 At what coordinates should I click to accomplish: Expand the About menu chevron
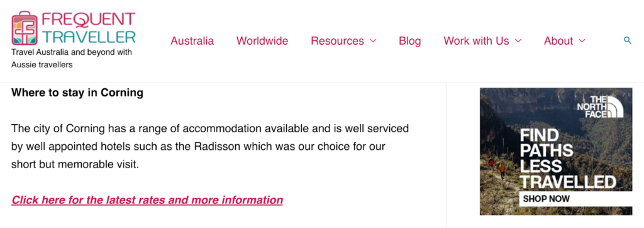[x=582, y=41]
